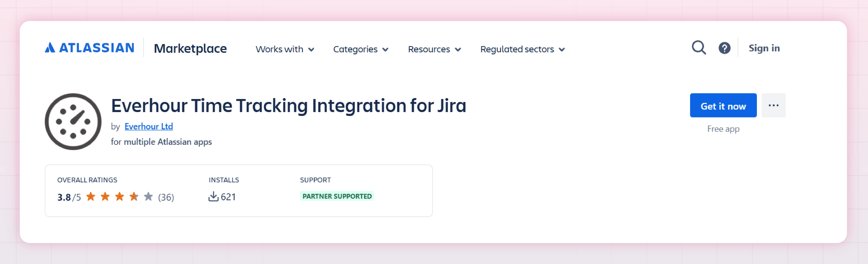Click the INSTALLS heading

point(224,180)
